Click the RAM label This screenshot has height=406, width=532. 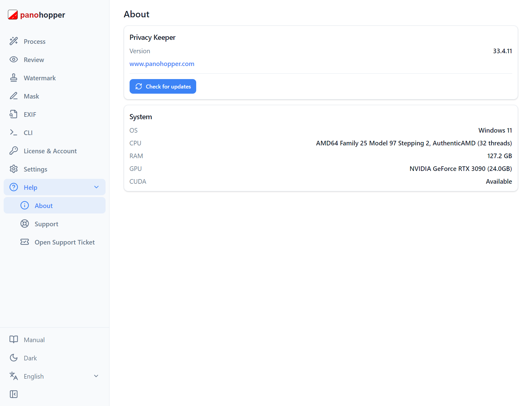pos(136,156)
